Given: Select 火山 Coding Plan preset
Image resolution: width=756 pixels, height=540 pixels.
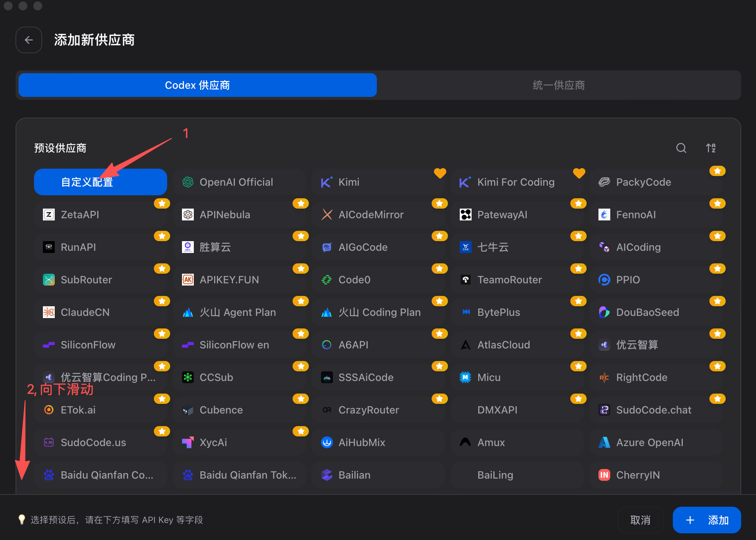Looking at the screenshot, I should [x=378, y=312].
